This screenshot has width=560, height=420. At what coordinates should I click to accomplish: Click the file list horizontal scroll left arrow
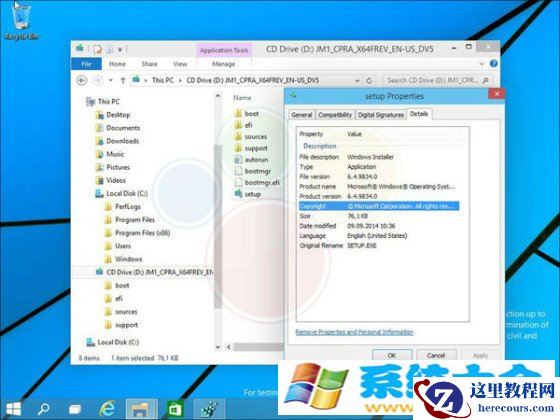pyautogui.click(x=229, y=347)
